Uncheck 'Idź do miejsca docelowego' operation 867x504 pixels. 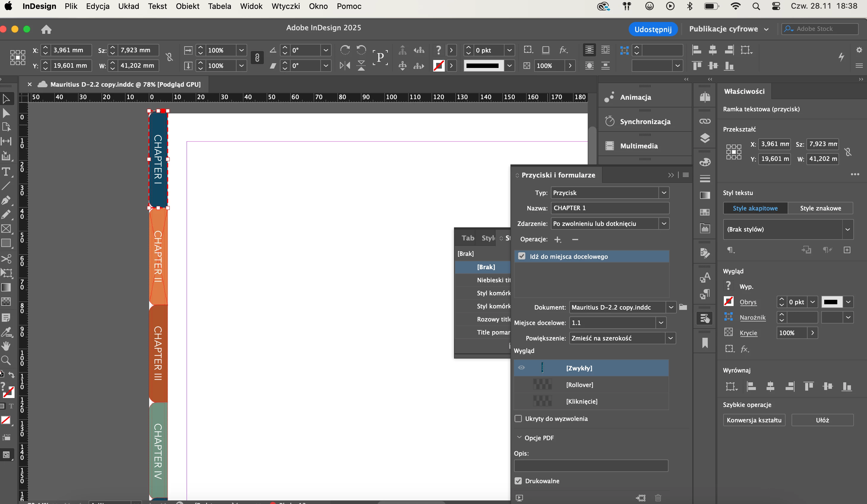(x=522, y=256)
